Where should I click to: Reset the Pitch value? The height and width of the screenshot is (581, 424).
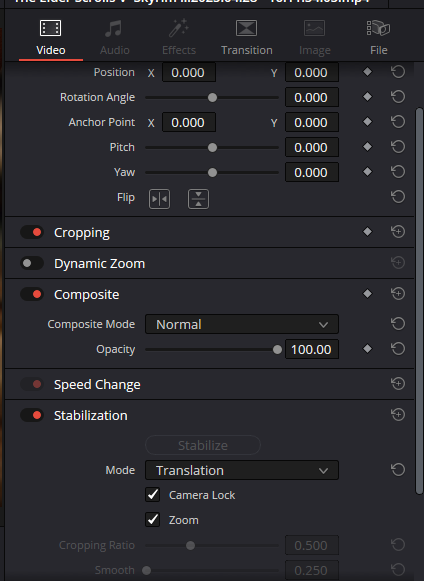tap(398, 147)
